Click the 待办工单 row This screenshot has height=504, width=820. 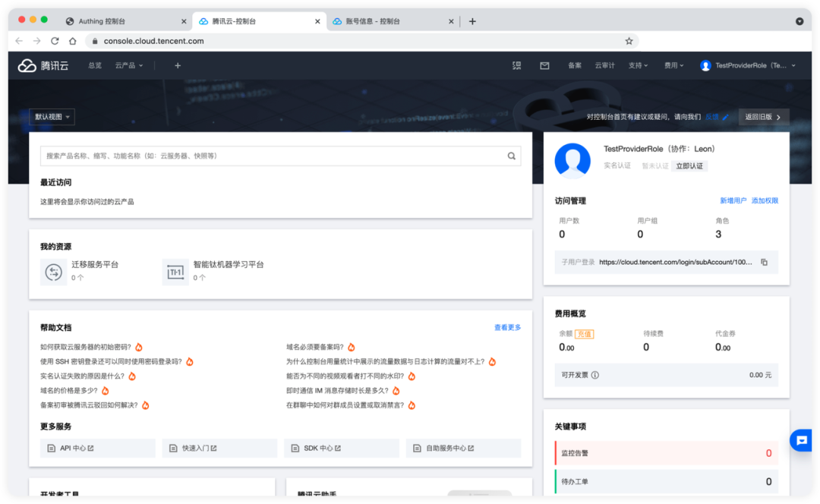click(667, 481)
